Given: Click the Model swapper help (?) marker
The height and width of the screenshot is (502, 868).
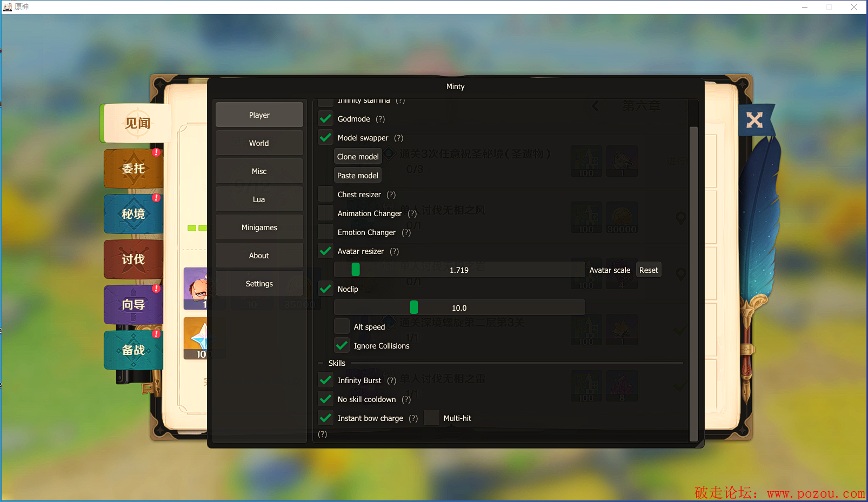Looking at the screenshot, I should point(399,138).
